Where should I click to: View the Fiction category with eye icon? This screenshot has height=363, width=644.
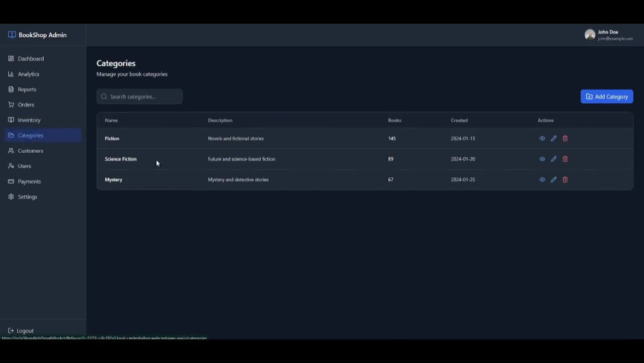point(542,139)
